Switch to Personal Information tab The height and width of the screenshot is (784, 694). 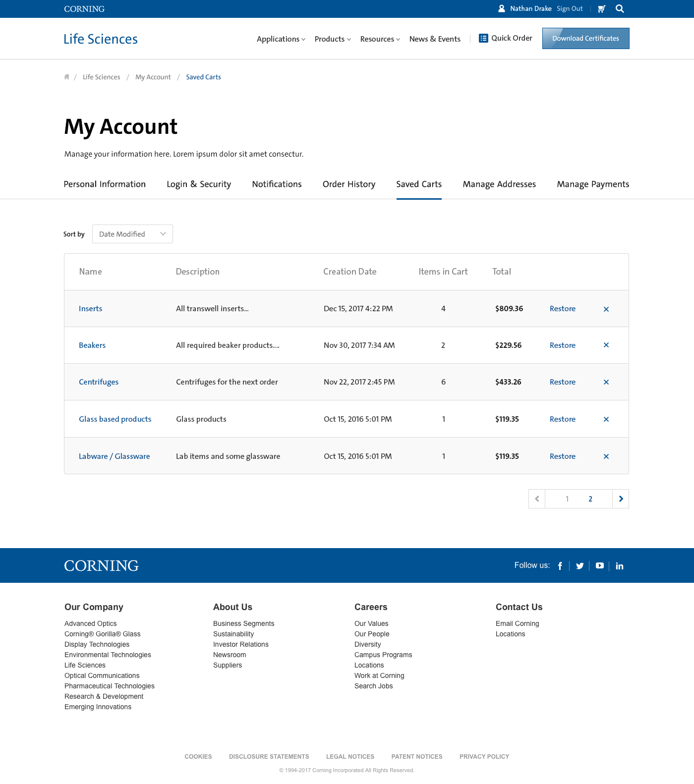pyautogui.click(x=105, y=184)
